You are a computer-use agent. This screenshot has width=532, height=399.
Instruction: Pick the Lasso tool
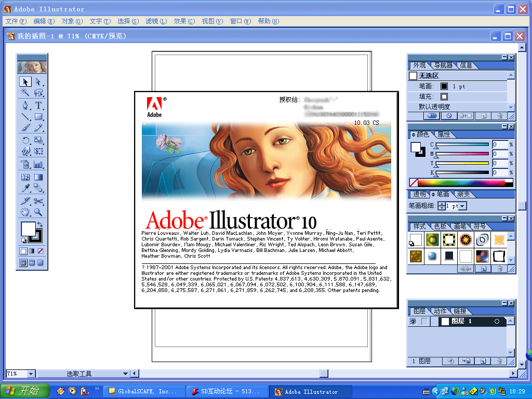[x=38, y=92]
